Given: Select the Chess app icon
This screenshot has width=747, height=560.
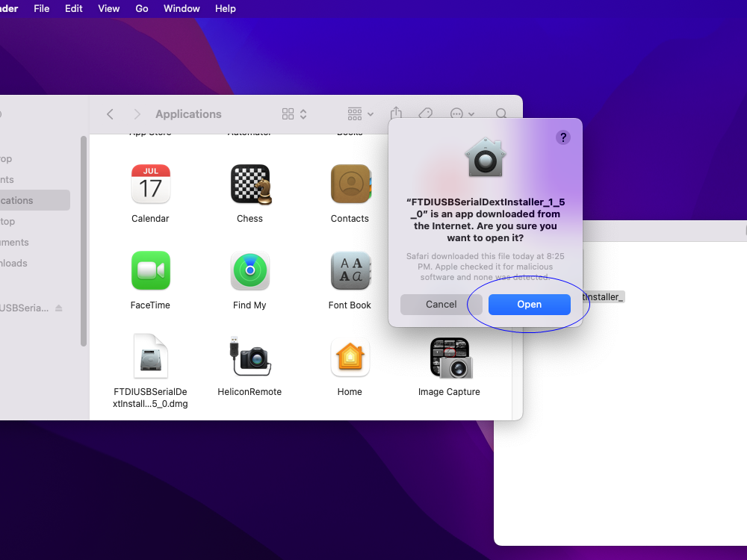Looking at the screenshot, I should [x=250, y=184].
